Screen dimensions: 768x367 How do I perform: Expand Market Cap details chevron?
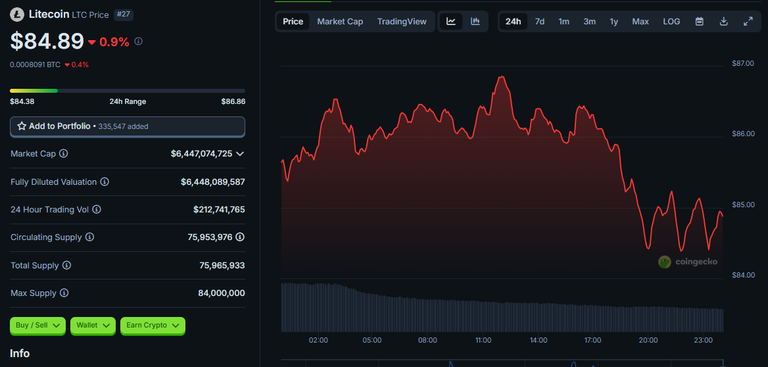coord(240,154)
